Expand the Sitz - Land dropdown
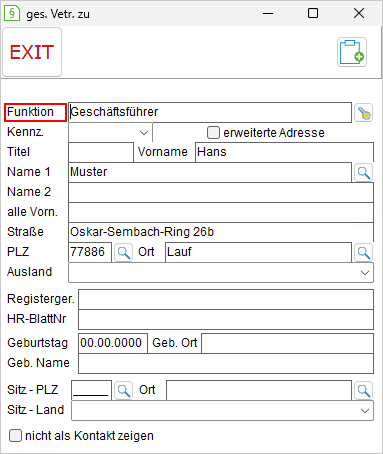This screenshot has width=383, height=454. (222, 410)
